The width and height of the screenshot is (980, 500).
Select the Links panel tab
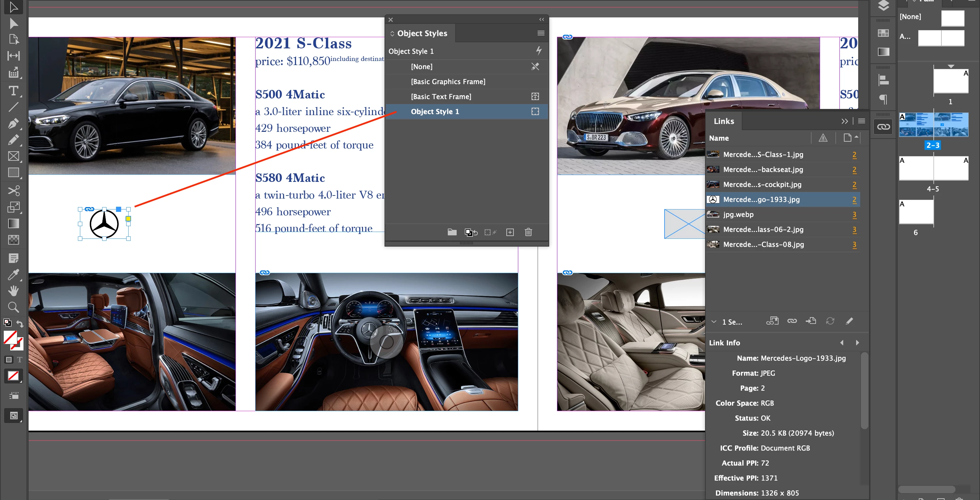click(x=723, y=121)
